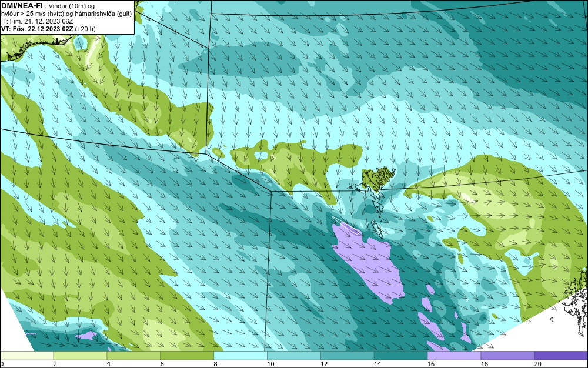The width and height of the screenshot is (588, 368).
Task: Click the legend scale label "4"
Action: [109, 364]
